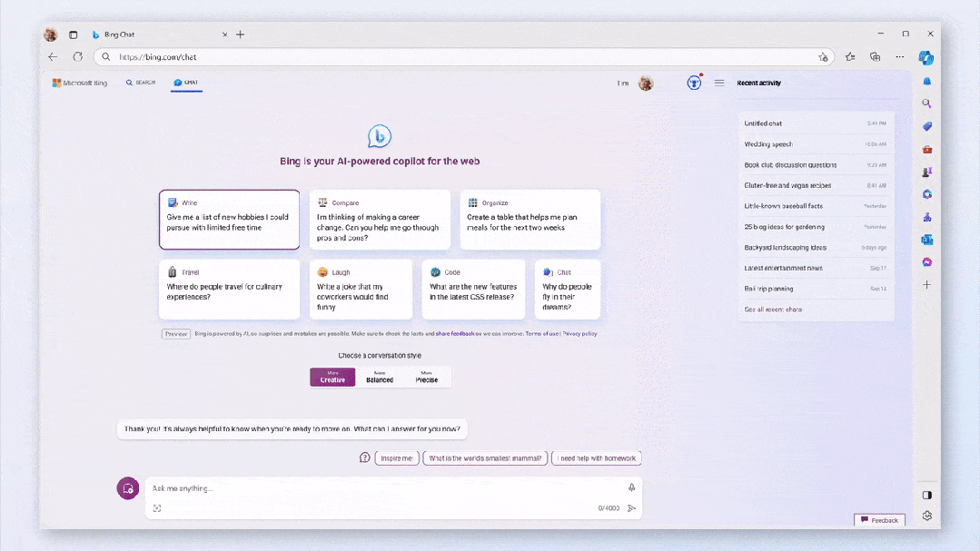Click the browser address bar
The width and height of the screenshot is (980, 551).
point(462,57)
